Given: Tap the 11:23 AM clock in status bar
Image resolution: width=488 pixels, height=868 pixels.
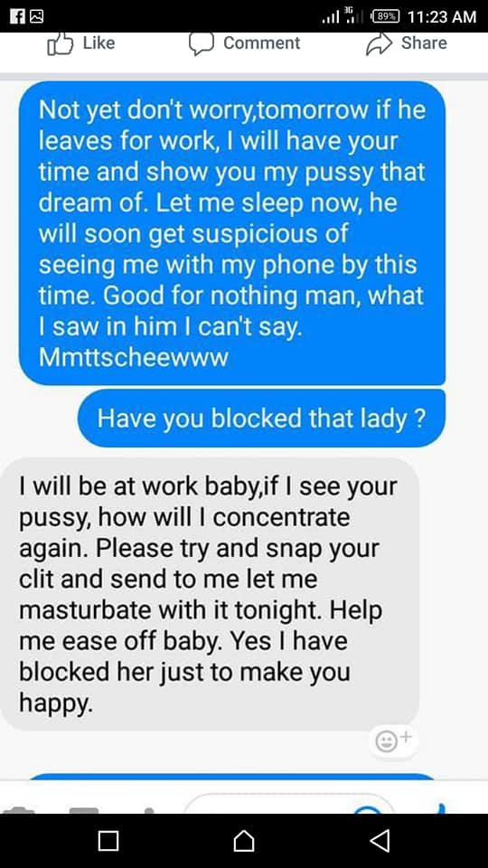Looking at the screenshot, I should [442, 16].
